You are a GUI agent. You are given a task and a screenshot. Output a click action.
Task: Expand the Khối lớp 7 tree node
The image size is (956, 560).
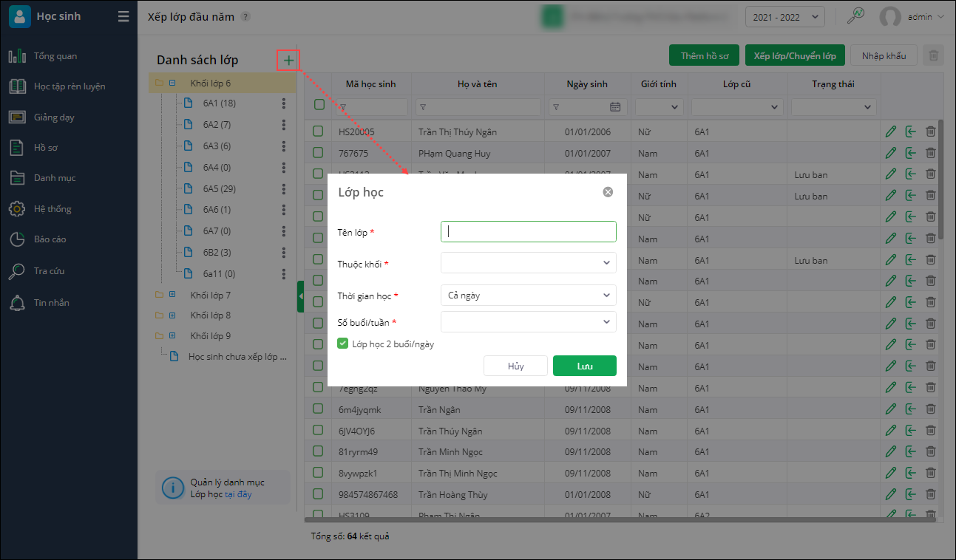pos(172,295)
